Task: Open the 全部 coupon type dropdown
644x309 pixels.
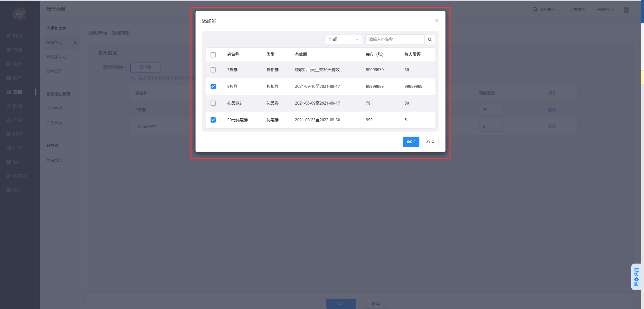Action: tap(343, 39)
